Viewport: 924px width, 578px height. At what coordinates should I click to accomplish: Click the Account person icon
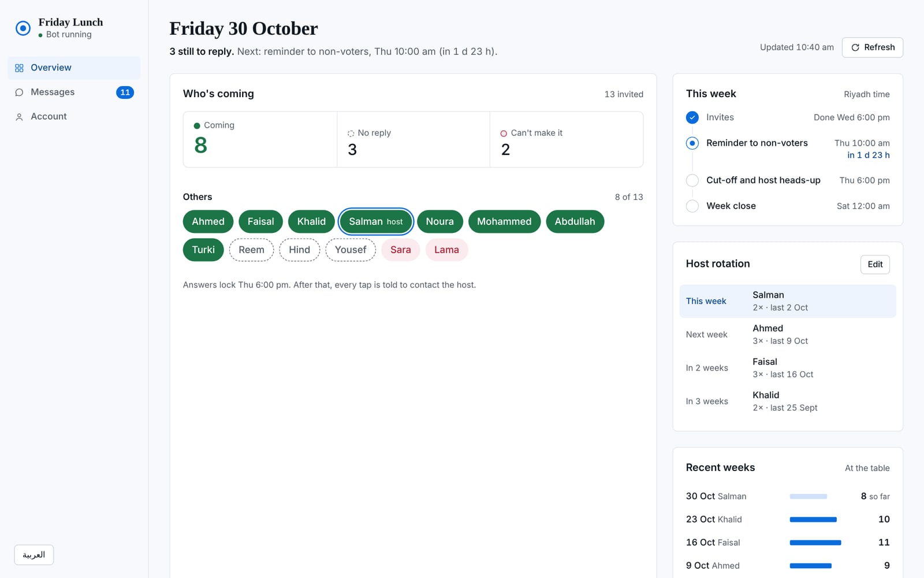(19, 117)
